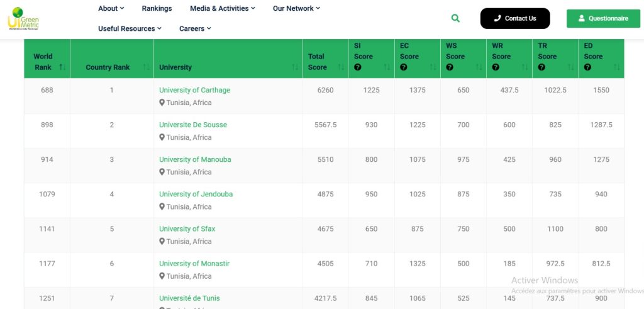Click the WR Score help question icon
The width and height of the screenshot is (644, 309).
coord(496,67)
